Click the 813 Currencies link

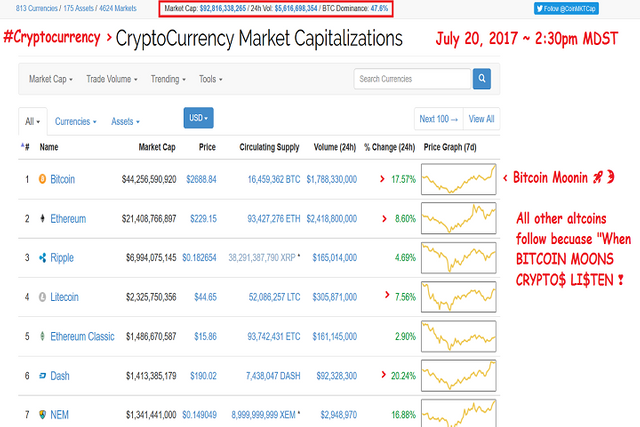36,8
